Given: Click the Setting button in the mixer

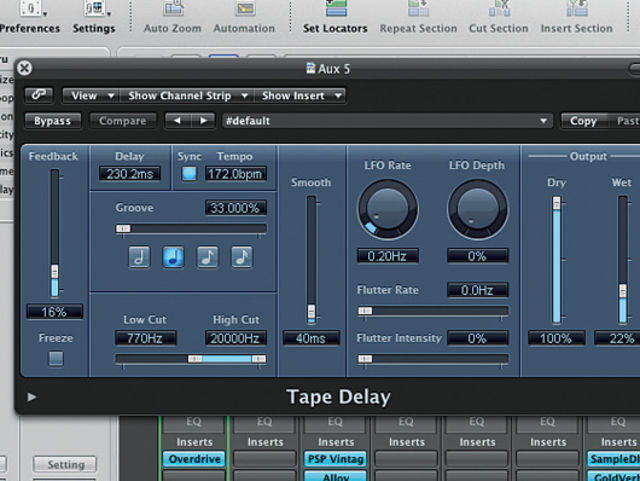Looking at the screenshot, I should pos(65,465).
